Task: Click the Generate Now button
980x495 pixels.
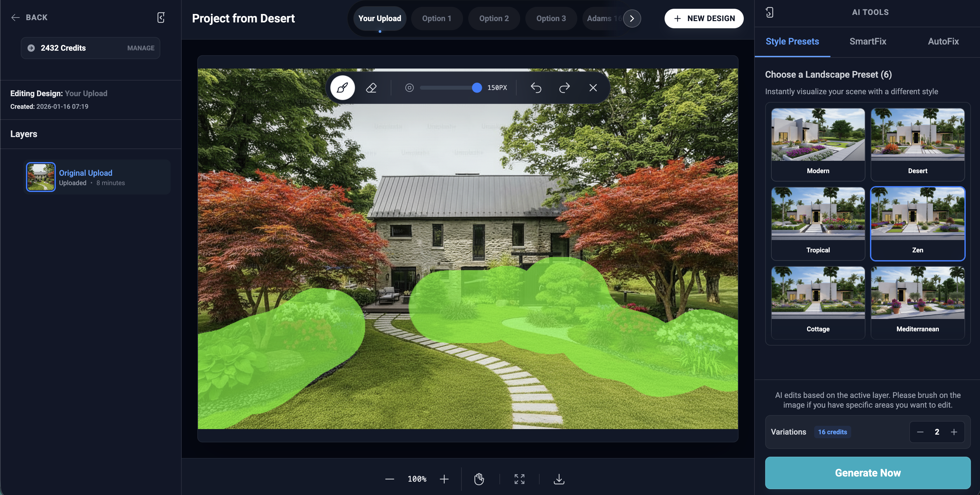Action: (868, 473)
